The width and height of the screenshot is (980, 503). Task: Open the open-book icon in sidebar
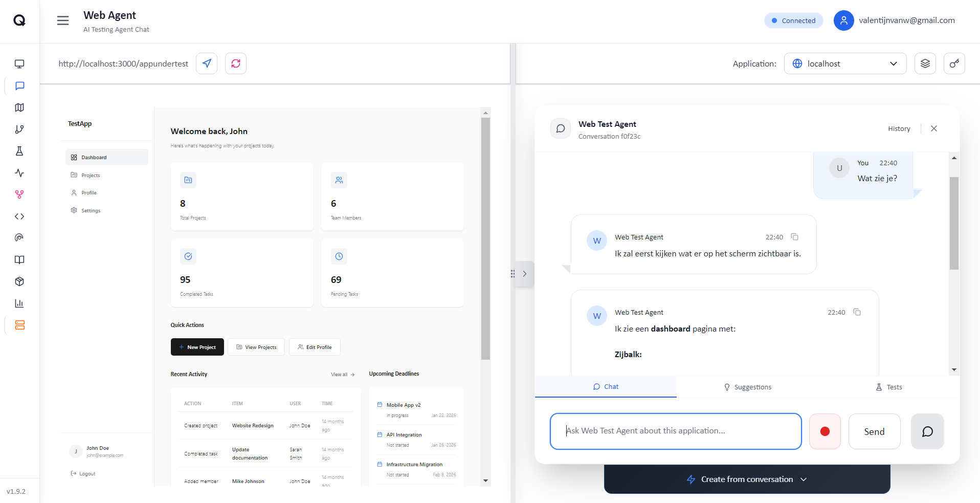(x=19, y=260)
